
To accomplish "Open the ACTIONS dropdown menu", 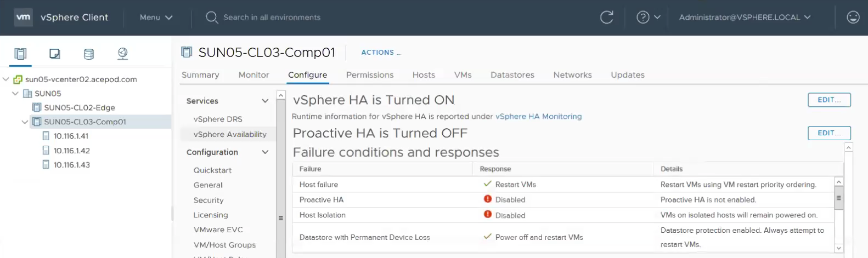I will (x=380, y=53).
